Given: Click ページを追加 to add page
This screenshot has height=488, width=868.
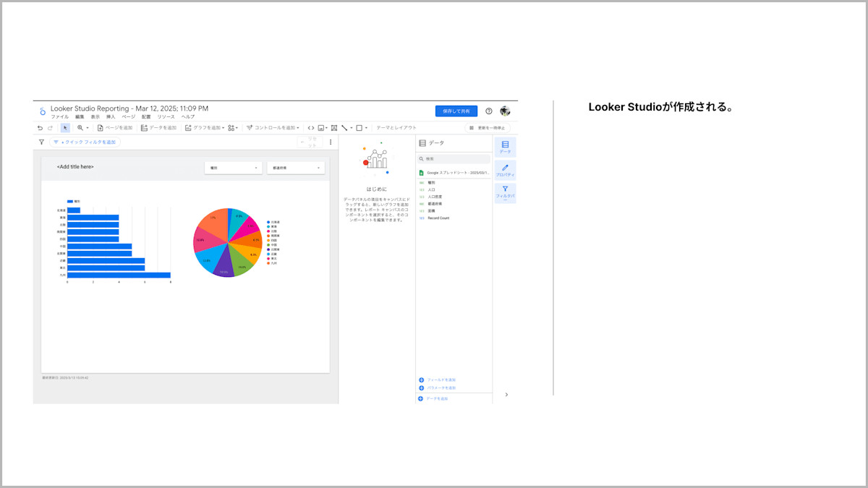Looking at the screenshot, I should point(115,128).
